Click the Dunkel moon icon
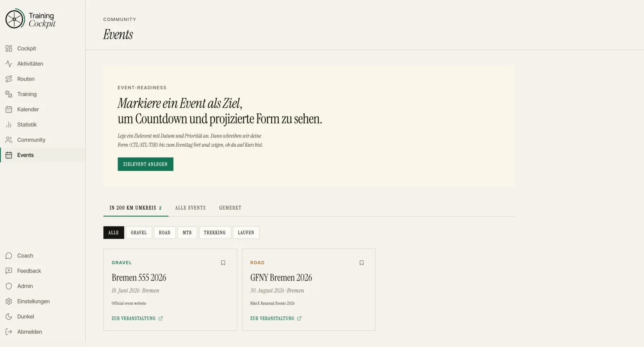 tap(9, 316)
